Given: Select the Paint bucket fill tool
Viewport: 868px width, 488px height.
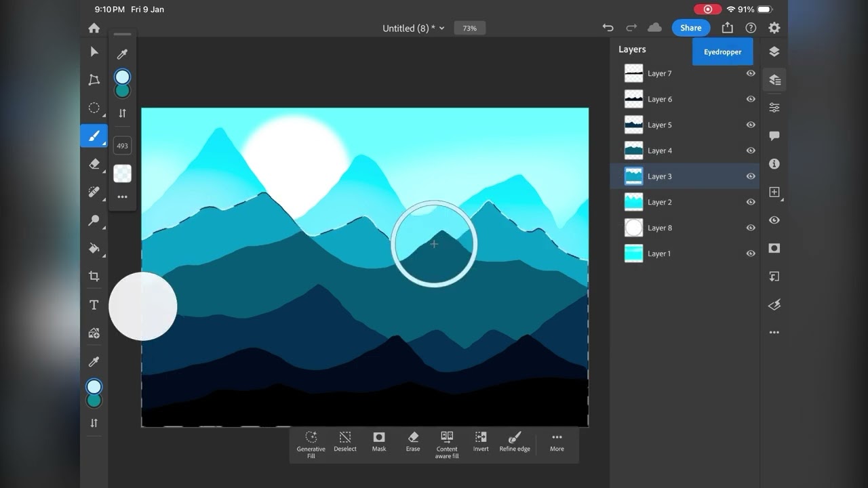Looking at the screenshot, I should point(94,248).
